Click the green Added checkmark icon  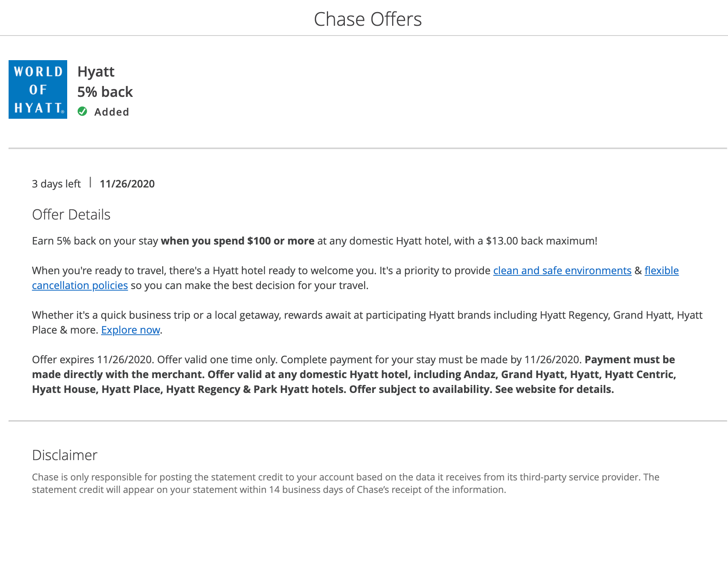click(82, 112)
